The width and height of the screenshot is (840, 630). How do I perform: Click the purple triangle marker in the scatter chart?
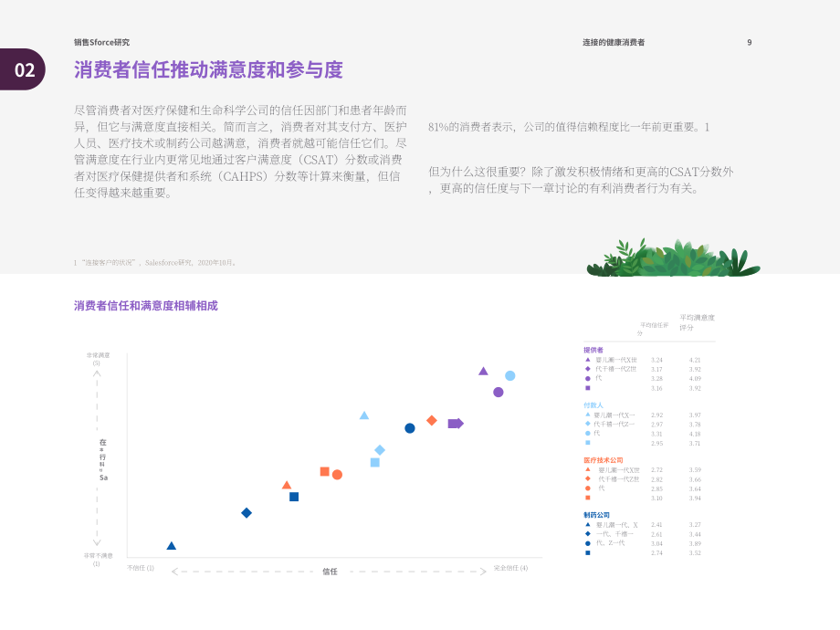(x=483, y=371)
